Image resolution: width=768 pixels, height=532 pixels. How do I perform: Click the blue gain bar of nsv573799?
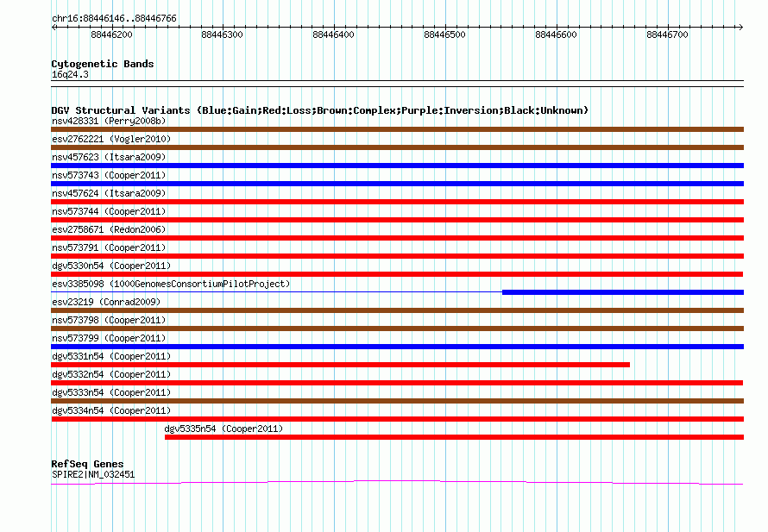[x=397, y=347]
